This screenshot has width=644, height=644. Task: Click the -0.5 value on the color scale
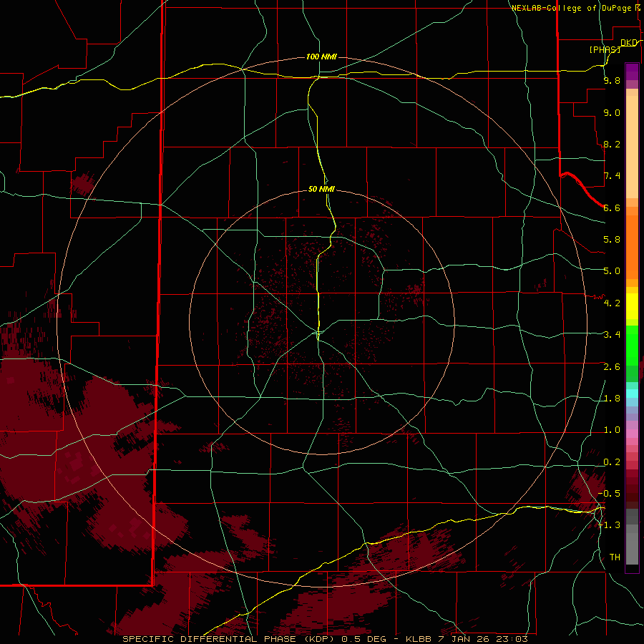tap(610, 494)
